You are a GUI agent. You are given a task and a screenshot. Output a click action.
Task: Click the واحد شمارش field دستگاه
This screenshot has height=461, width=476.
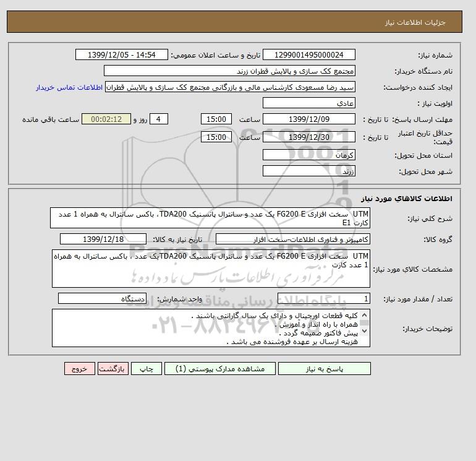click(x=102, y=299)
